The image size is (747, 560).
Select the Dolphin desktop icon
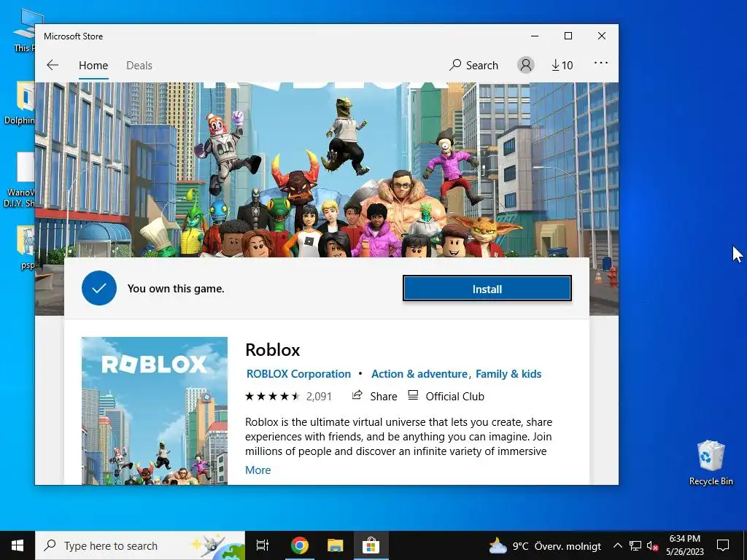19,103
